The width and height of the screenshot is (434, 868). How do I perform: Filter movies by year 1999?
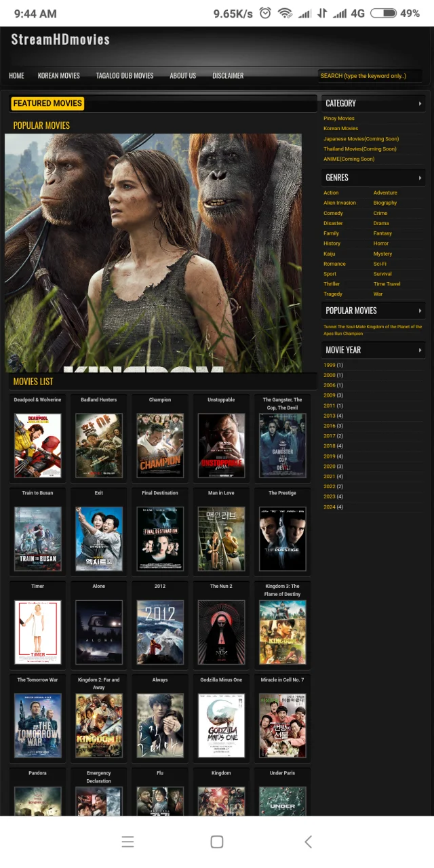coord(330,365)
